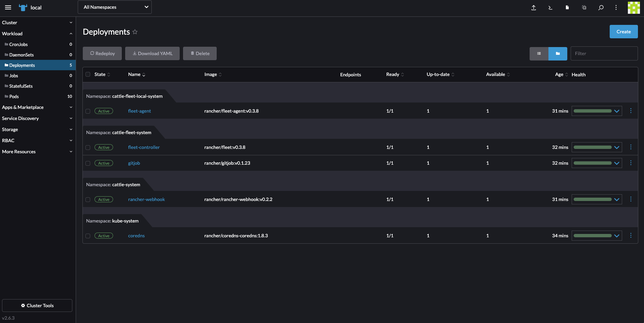
Task: Sort by State column
Action: point(102,75)
